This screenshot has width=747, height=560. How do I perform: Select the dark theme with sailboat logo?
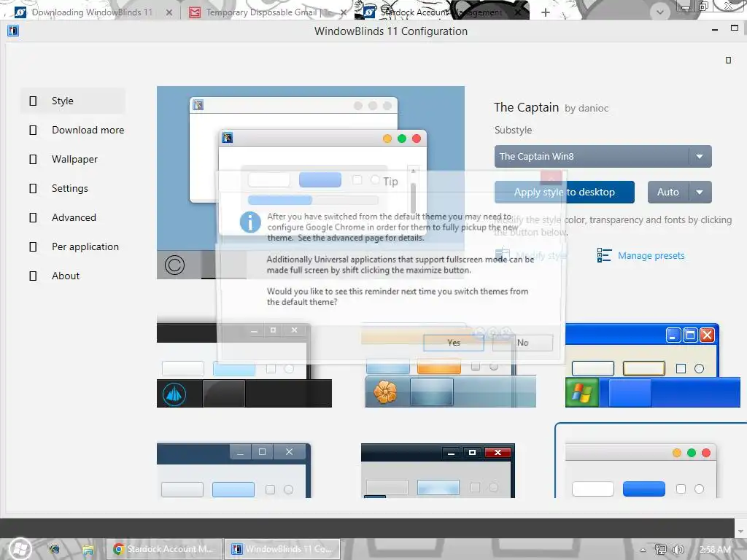244,365
